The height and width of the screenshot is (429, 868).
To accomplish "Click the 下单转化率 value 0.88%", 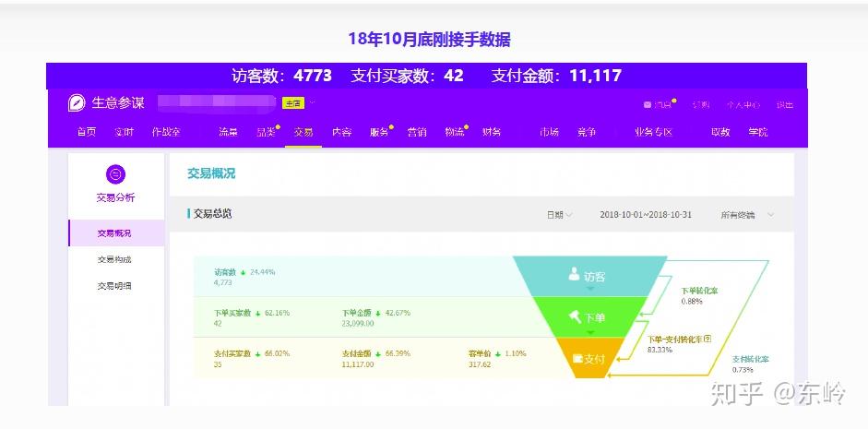I will click(x=692, y=301).
